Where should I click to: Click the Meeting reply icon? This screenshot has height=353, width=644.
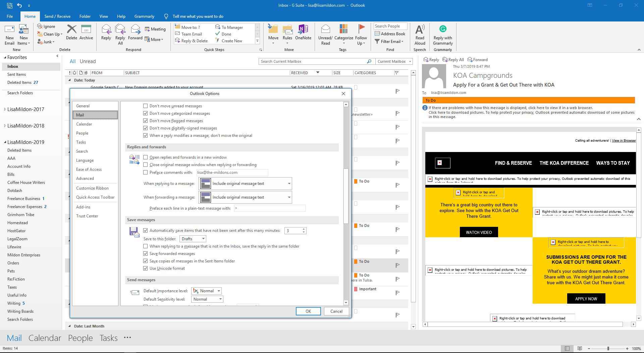tap(147, 29)
